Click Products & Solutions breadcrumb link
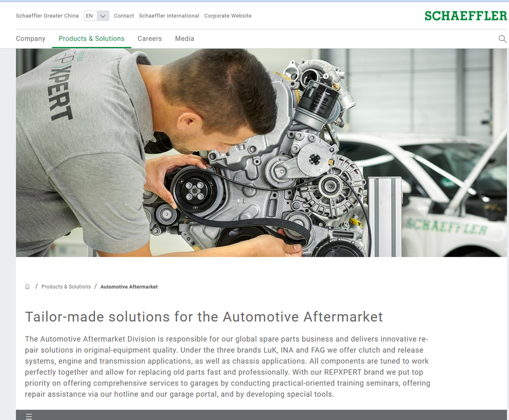 pos(66,287)
